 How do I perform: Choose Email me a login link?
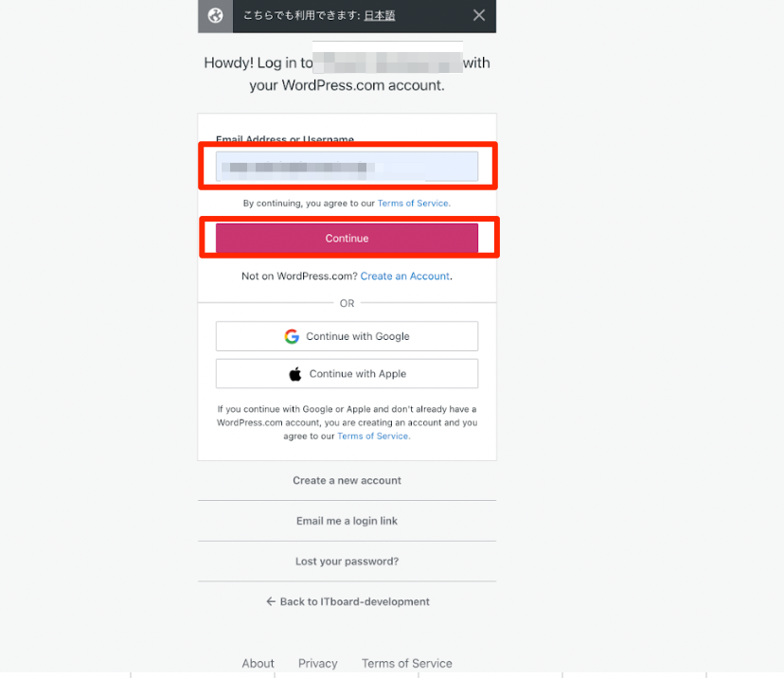click(347, 521)
